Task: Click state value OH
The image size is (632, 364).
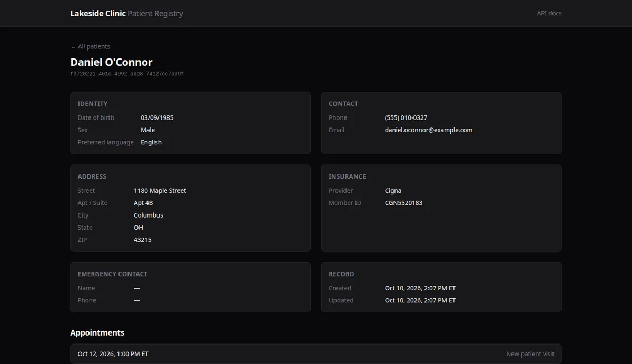Action: (139, 228)
